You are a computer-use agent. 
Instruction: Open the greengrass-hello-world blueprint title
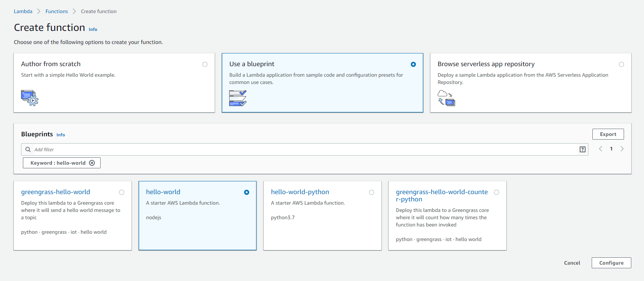pyautogui.click(x=56, y=192)
